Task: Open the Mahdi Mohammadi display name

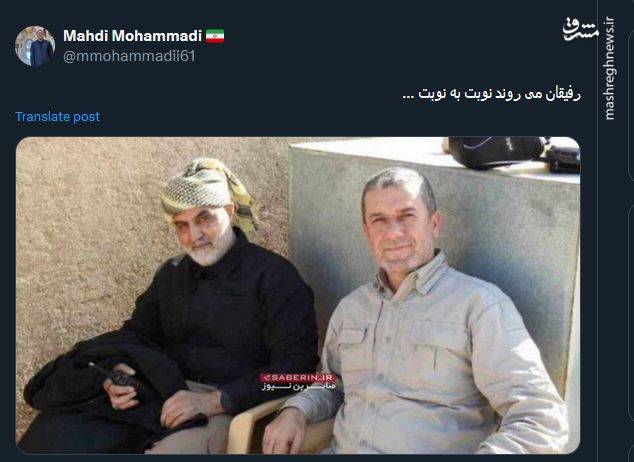Action: [x=133, y=36]
